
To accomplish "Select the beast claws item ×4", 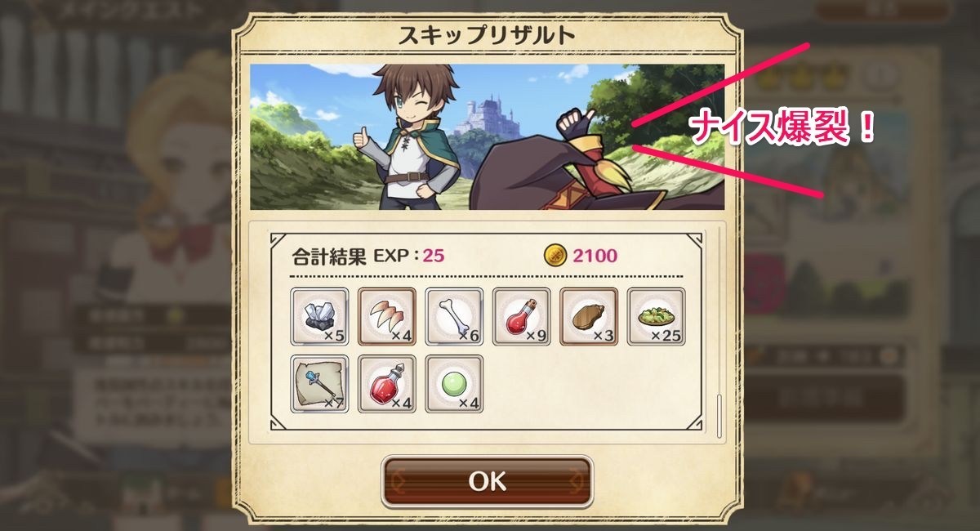I will click(x=387, y=317).
